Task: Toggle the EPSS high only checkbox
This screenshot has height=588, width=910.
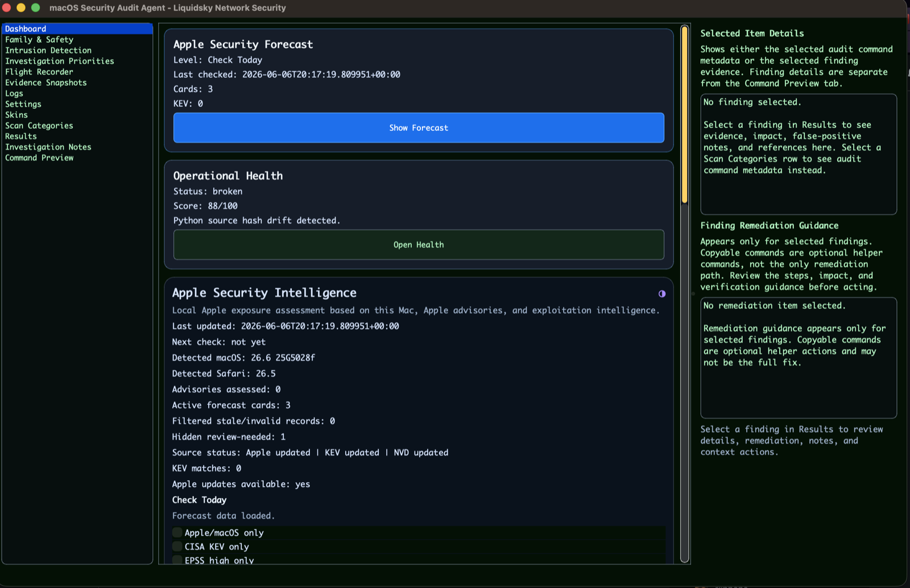Action: [x=177, y=560]
